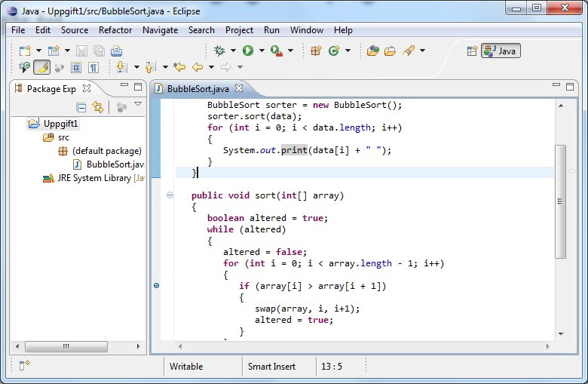This screenshot has width=588, height=384.
Task: Collapse the sort method fold marker
Action: pyautogui.click(x=170, y=195)
